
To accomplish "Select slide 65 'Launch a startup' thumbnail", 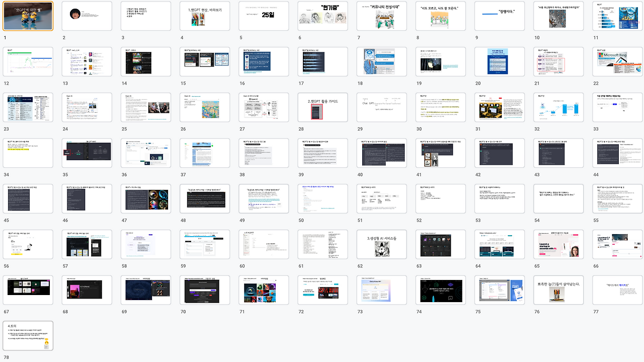I will (558, 245).
